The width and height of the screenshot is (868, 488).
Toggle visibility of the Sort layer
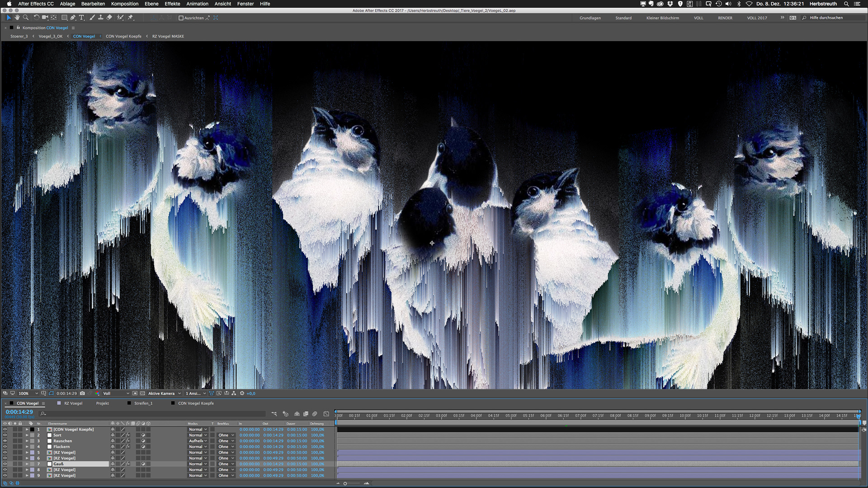[x=5, y=435]
